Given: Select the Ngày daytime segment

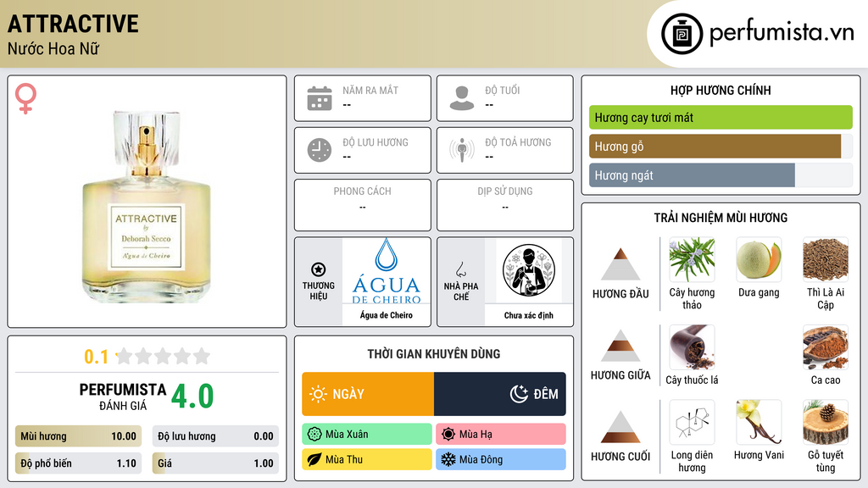Looking at the screenshot, I should coord(368,394).
